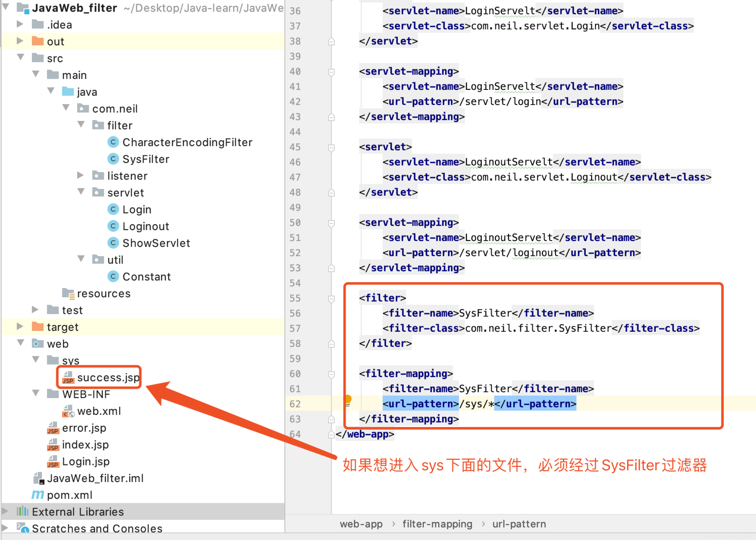Viewport: 756px width, 540px height.
Task: Click the Loginout class icon
Action: click(113, 226)
